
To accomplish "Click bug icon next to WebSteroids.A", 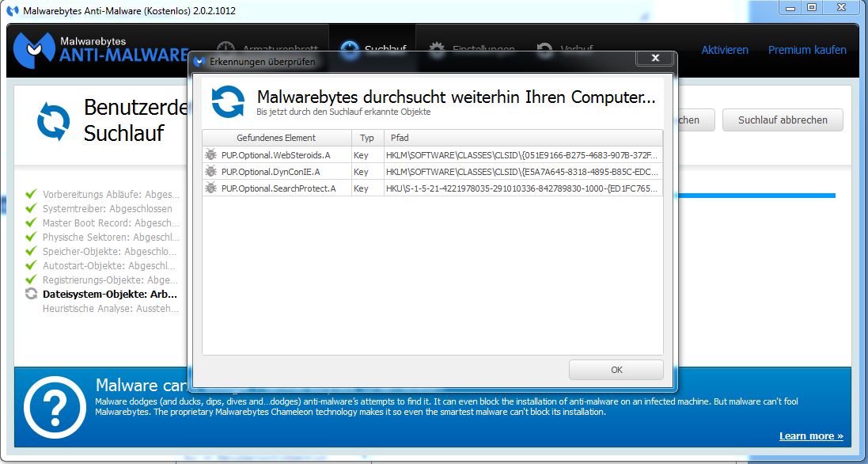I will tap(211, 155).
